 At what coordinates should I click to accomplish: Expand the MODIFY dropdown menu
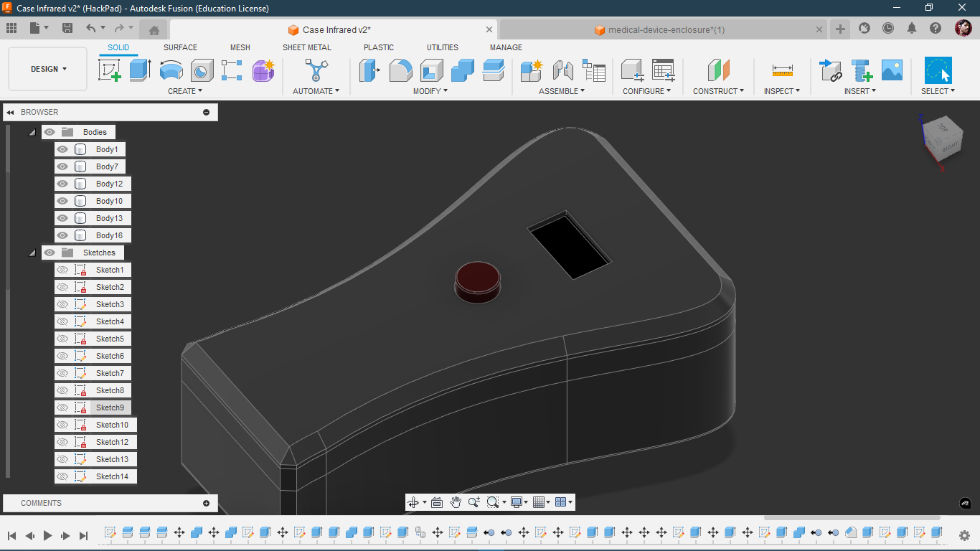click(x=430, y=91)
